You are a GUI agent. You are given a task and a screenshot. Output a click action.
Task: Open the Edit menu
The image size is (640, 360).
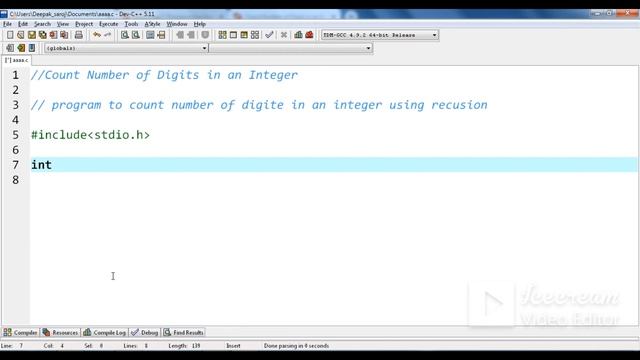23,24
